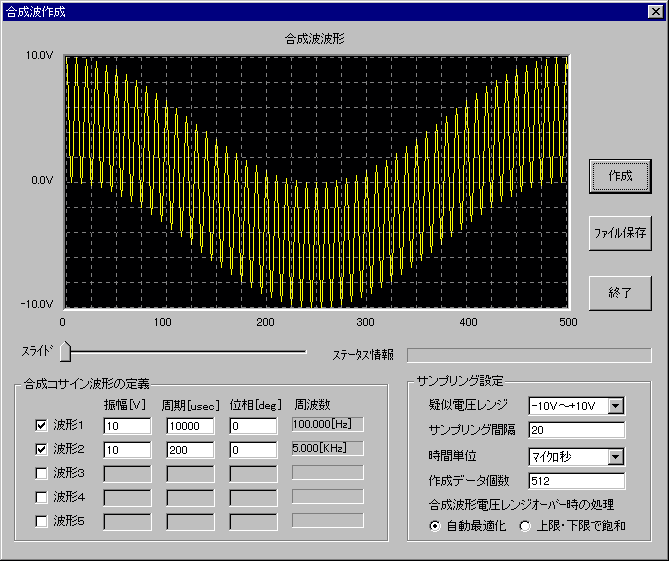Image resolution: width=669 pixels, height=561 pixels.
Task: Click the 100.000[Hz] frequency readout
Action: 328,424
